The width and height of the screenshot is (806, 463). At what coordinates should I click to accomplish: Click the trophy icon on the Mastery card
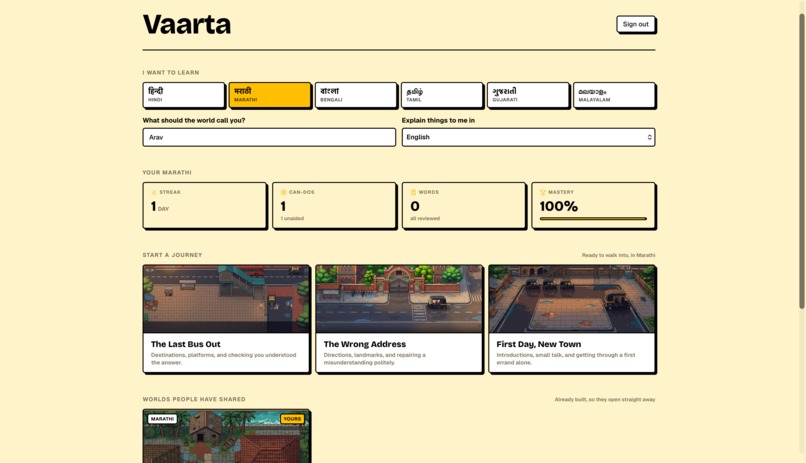[542, 192]
